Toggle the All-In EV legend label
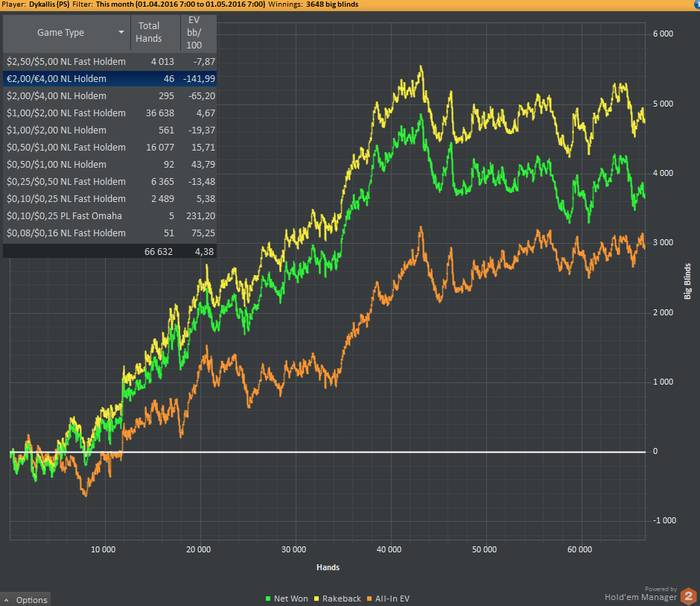 click(x=392, y=599)
